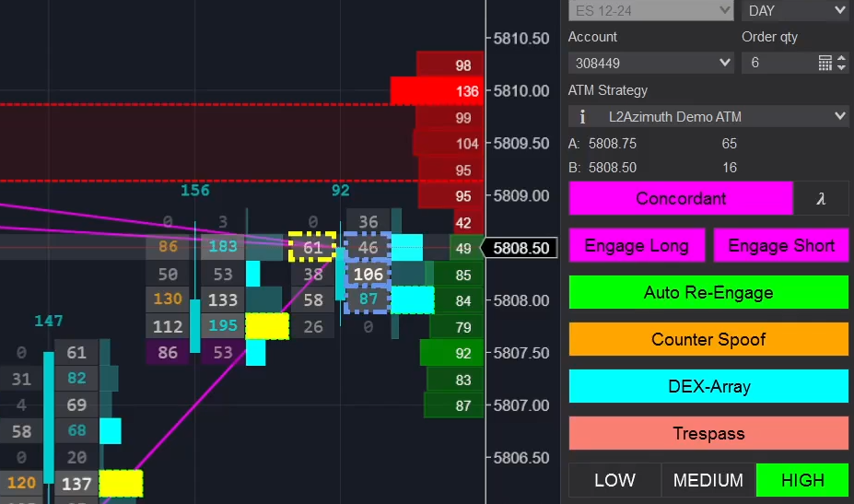This screenshot has height=504, width=854.
Task: Select the blue dashed 106 volume cell
Action: click(x=368, y=275)
